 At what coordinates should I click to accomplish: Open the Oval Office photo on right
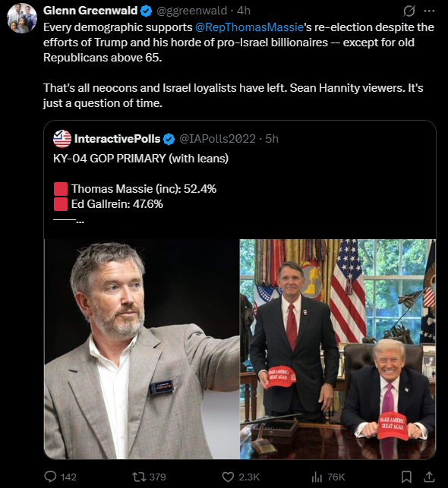pyautogui.click(x=338, y=349)
